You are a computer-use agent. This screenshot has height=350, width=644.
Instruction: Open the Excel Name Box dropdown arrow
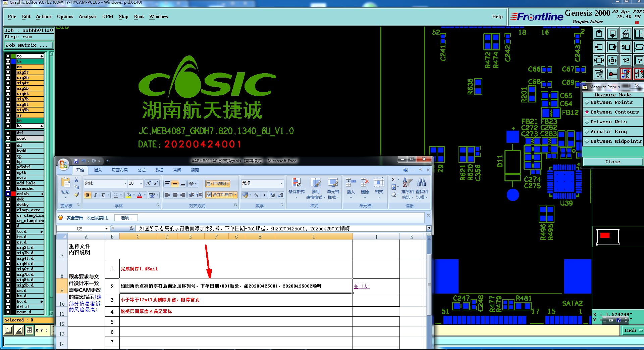click(x=106, y=229)
